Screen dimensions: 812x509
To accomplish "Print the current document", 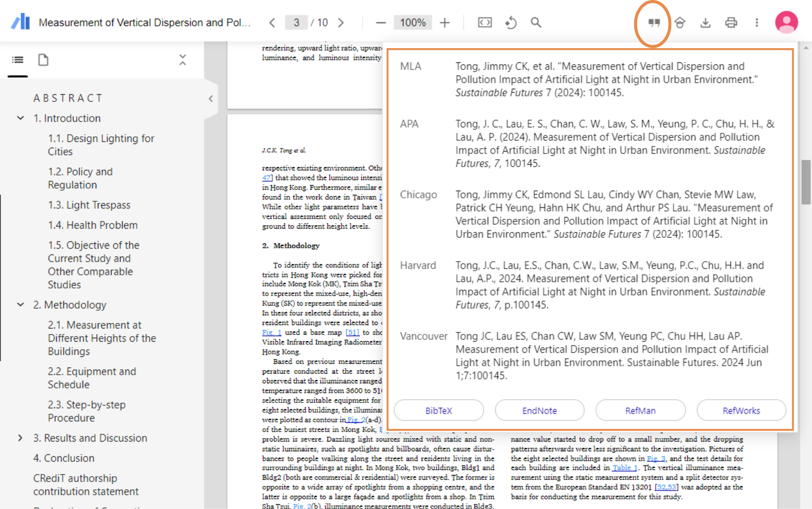I will coord(731,22).
